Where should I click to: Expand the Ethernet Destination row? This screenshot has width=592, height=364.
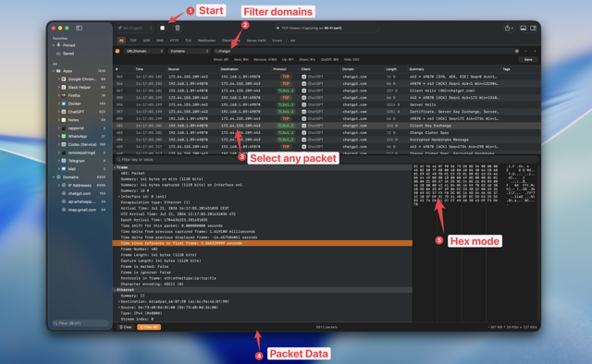click(119, 301)
